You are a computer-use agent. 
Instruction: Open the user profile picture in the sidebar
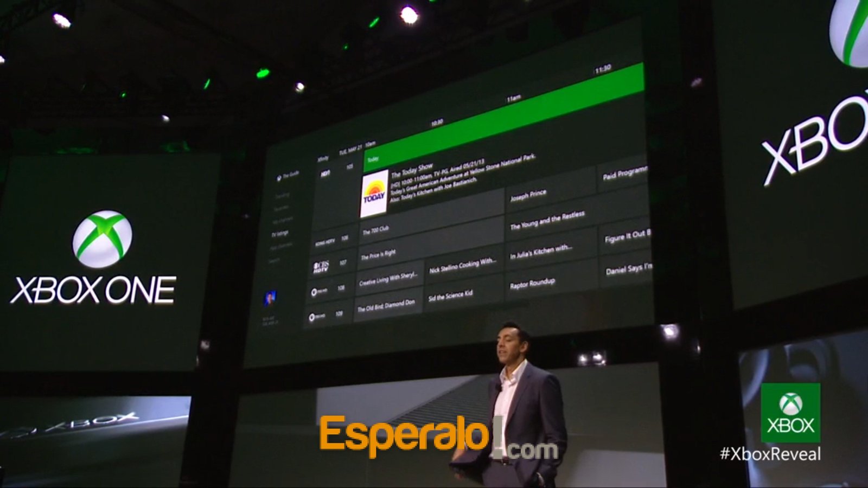point(270,298)
